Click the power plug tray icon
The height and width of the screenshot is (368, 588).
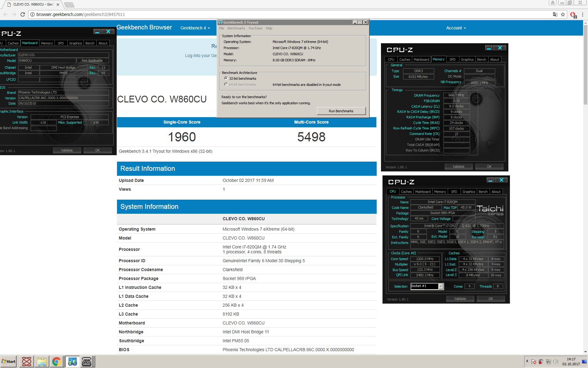(541, 362)
